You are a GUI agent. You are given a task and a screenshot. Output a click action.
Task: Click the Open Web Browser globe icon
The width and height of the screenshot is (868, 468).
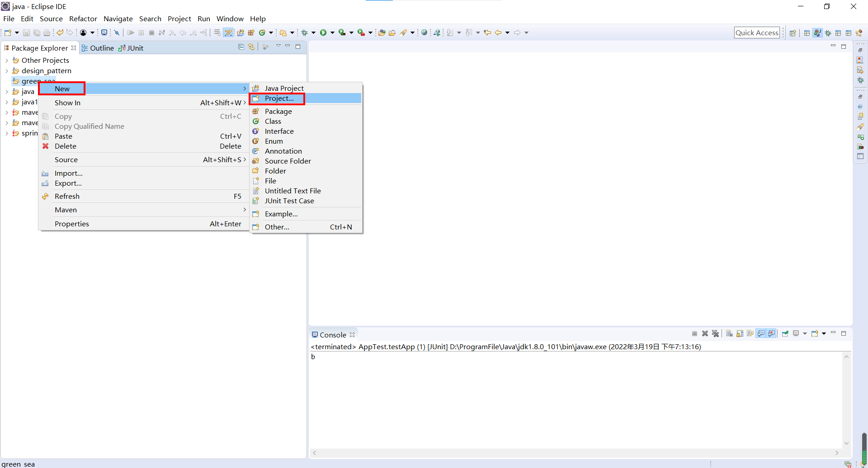[x=424, y=33]
